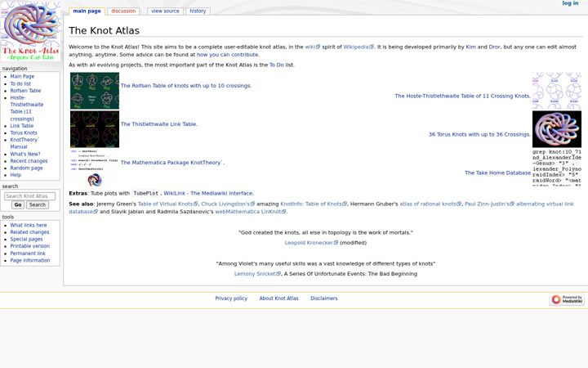This screenshot has height=368, width=588.
Task: Open Torus Knots sidebar link
Action: click(x=24, y=133)
